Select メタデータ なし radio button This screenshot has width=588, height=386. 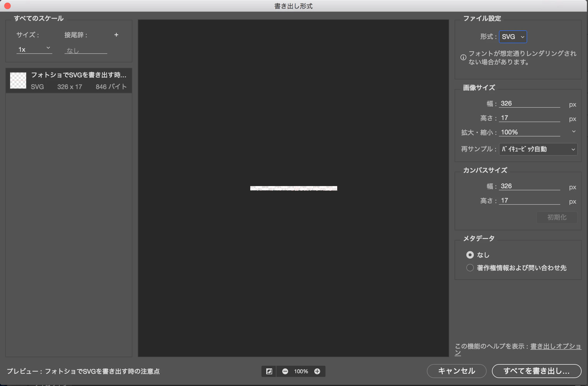point(470,255)
